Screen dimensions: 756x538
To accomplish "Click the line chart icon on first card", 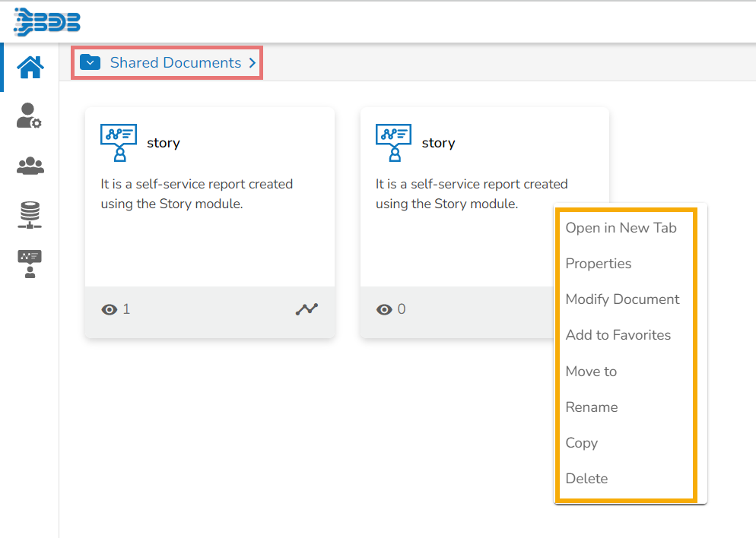I will click(x=307, y=309).
